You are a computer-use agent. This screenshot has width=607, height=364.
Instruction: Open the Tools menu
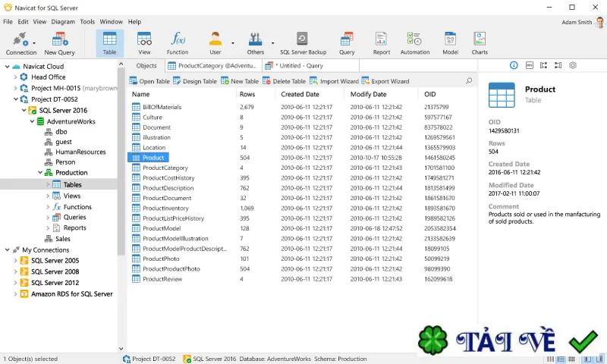[87, 22]
